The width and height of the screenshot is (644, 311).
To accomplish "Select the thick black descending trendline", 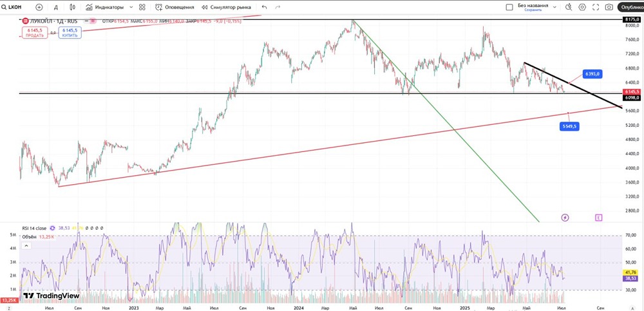I will [x=573, y=84].
